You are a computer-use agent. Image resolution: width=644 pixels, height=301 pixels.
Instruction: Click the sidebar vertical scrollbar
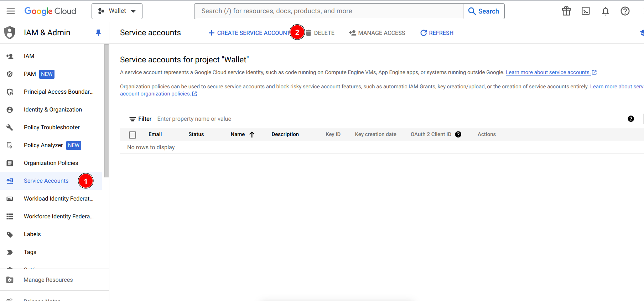(x=107, y=111)
